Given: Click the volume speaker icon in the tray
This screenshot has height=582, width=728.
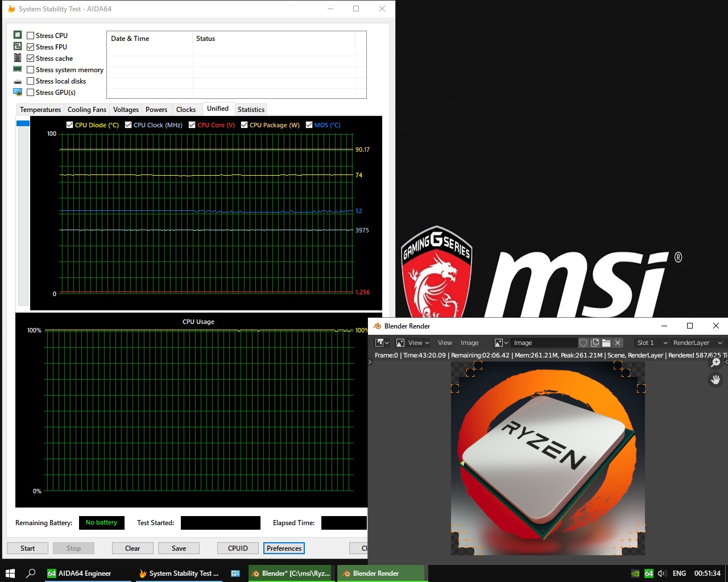Looking at the screenshot, I should (x=661, y=573).
